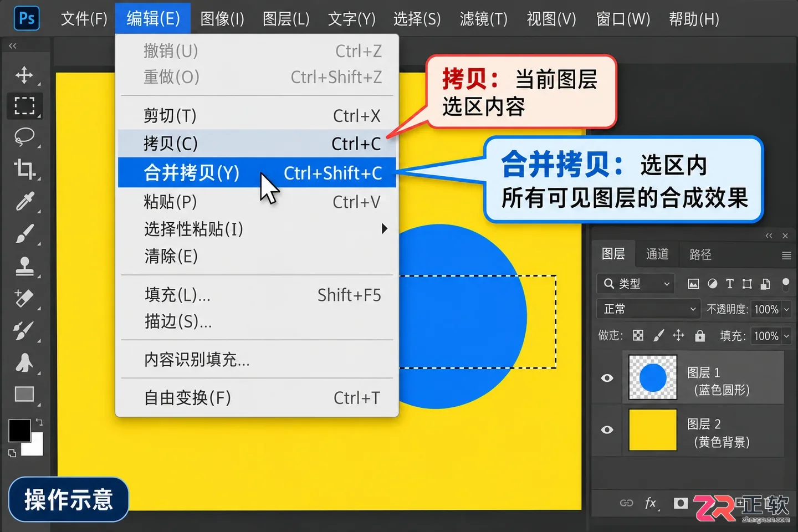Screen dimensions: 798x532
Task: Open the 正常 blend mode dropdown
Action: pyautogui.click(x=648, y=309)
